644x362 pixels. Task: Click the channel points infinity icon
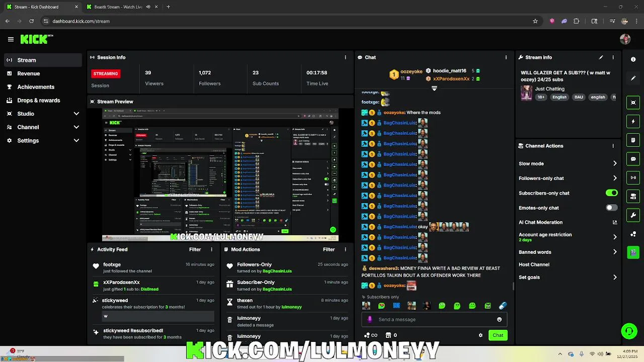(371, 335)
